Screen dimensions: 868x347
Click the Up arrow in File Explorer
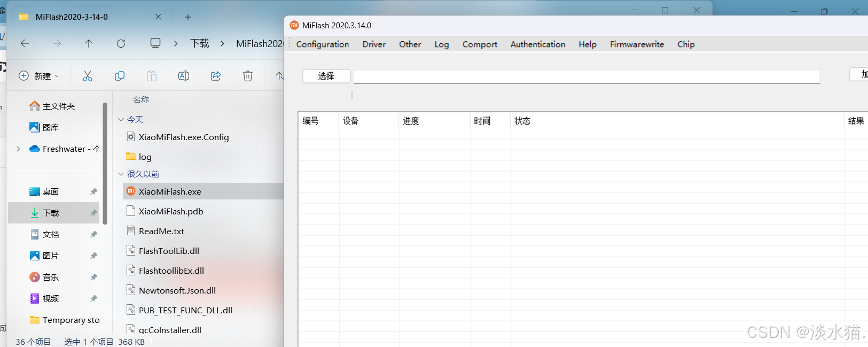[x=89, y=43]
